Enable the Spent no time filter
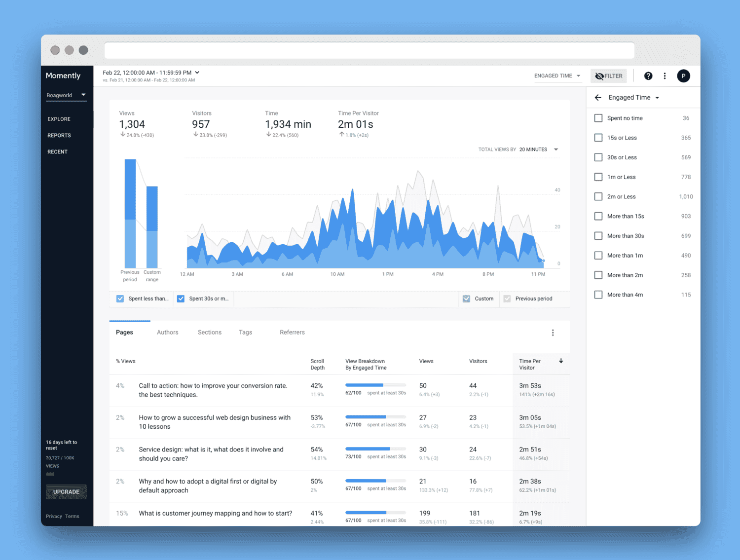Viewport: 740px width, 560px height. point(598,118)
